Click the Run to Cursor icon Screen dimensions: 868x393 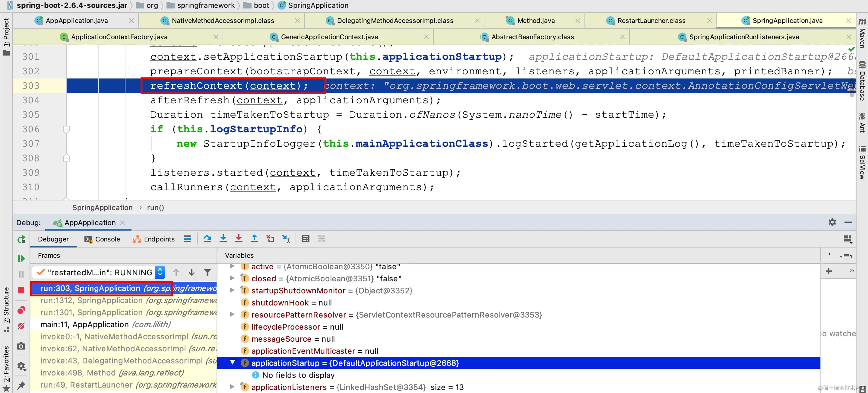(286, 238)
